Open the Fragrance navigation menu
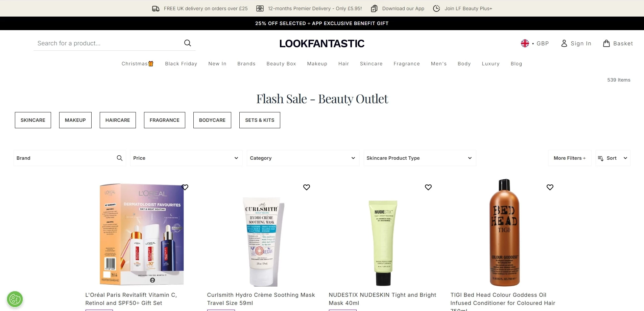The height and width of the screenshot is (311, 644). click(x=406, y=64)
